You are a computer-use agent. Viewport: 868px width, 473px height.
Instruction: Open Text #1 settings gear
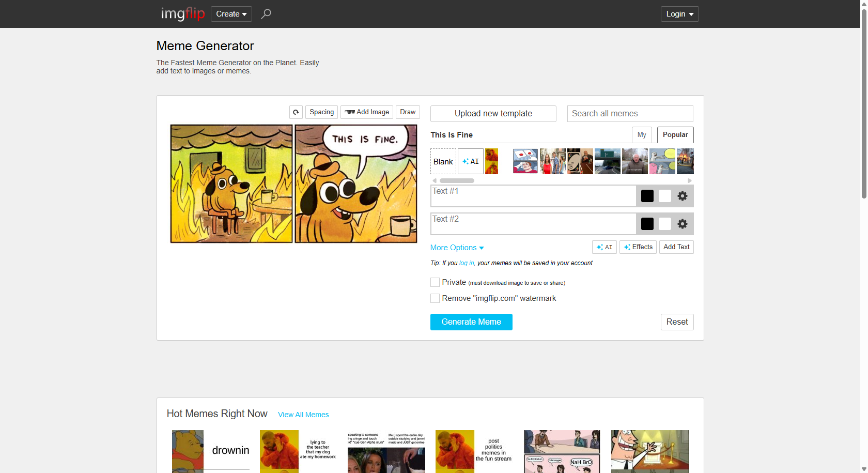point(683,196)
